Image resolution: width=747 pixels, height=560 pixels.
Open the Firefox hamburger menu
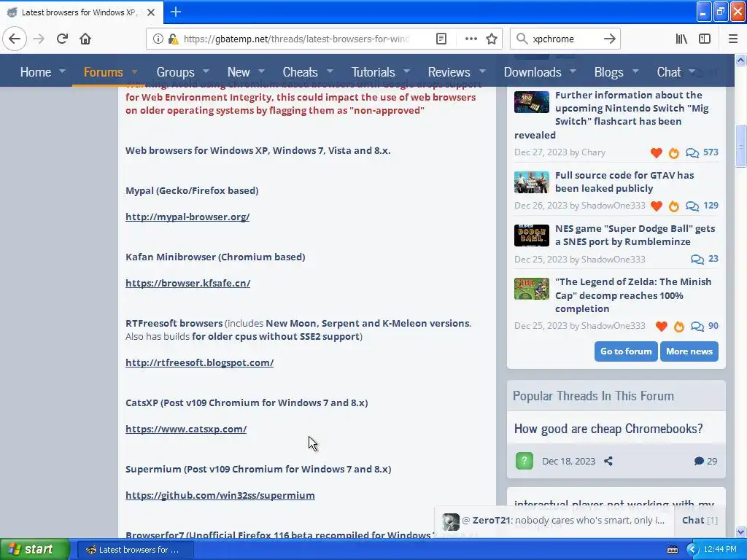point(733,39)
